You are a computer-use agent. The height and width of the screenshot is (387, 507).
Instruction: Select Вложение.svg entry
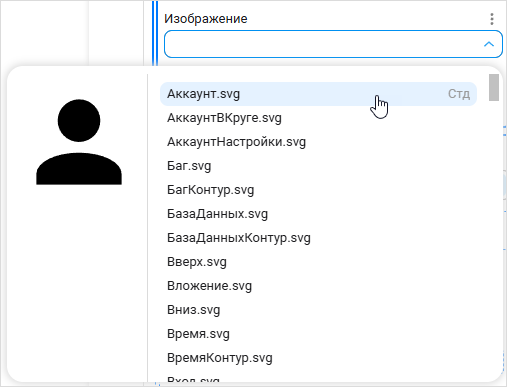[318, 286]
